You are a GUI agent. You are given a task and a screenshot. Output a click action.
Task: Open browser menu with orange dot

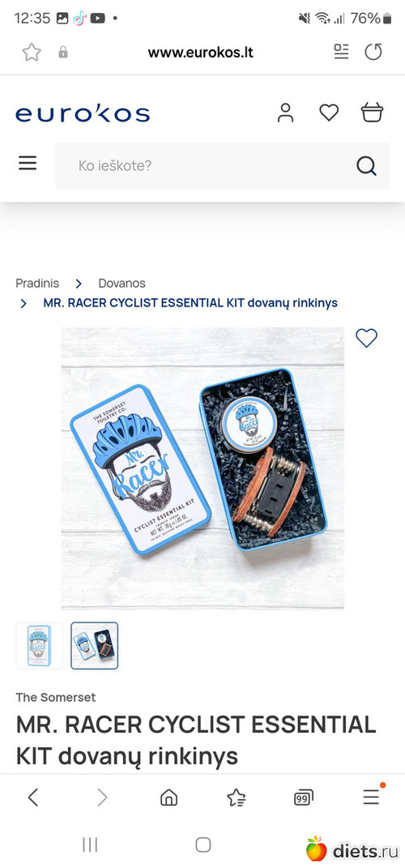(x=372, y=796)
